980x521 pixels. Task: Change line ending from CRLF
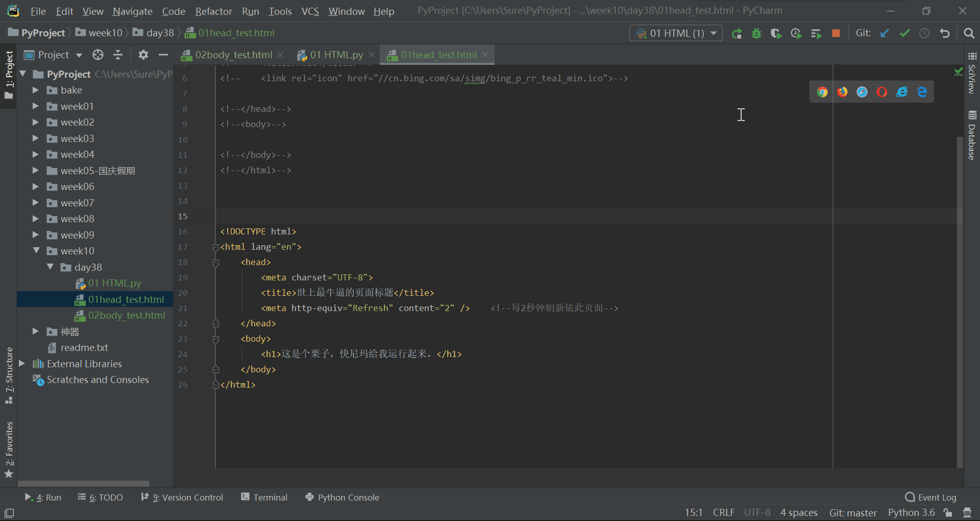pyautogui.click(x=723, y=512)
